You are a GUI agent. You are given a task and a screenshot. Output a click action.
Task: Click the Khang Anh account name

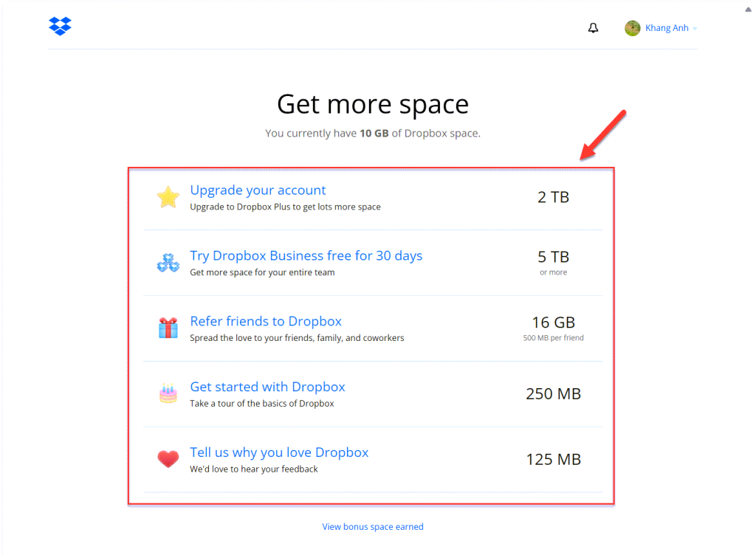coord(667,28)
